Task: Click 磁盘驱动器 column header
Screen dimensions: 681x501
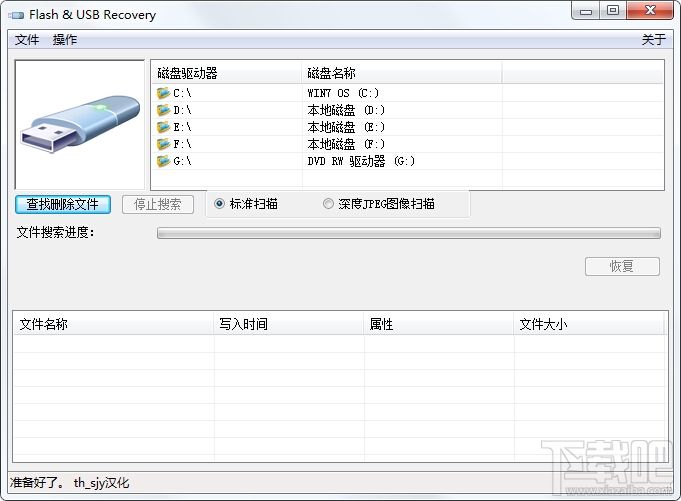Action: tap(226, 73)
